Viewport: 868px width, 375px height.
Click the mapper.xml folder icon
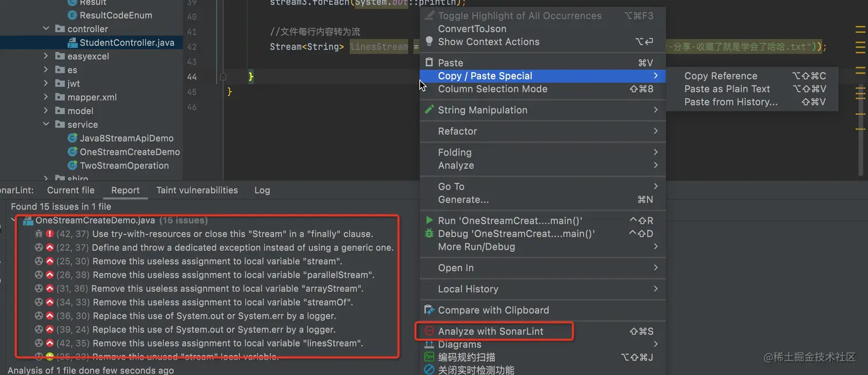(60, 97)
